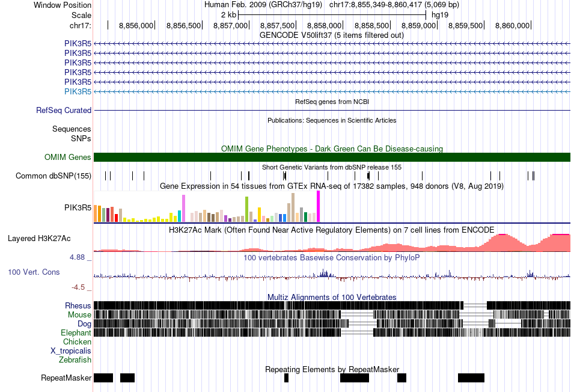Select the topmost PIK3R5 transcript label
Viewport: 571px width, 392px height.
click(x=78, y=44)
